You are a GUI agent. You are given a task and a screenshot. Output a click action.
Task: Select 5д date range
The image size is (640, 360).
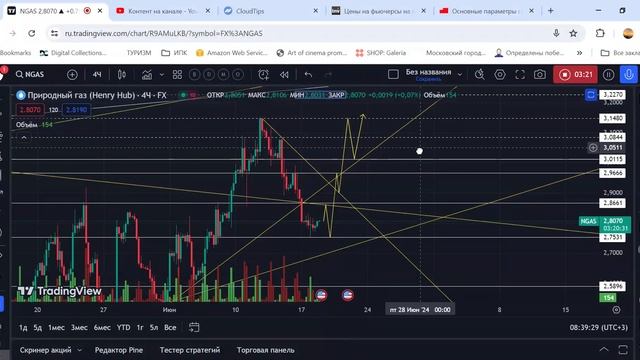[x=38, y=327]
